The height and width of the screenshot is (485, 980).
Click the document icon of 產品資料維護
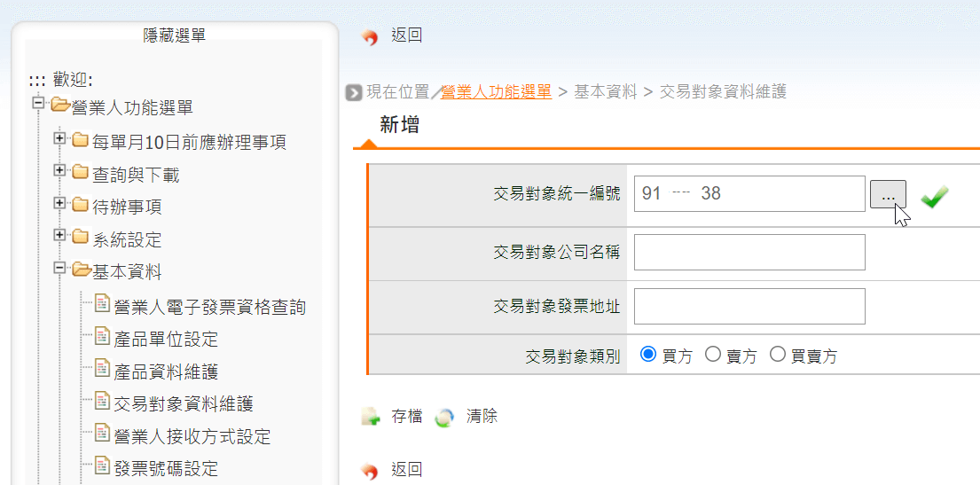102,369
